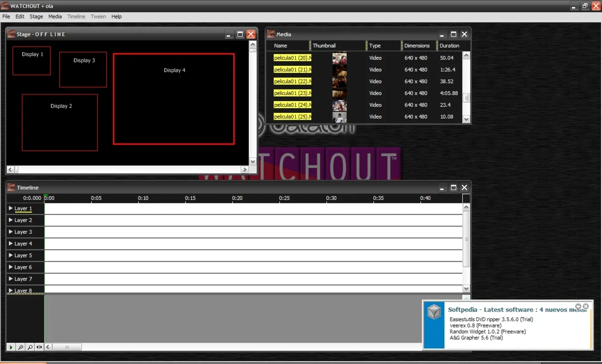The image size is (602, 364).
Task: Open the Help menu
Action: [x=116, y=16]
